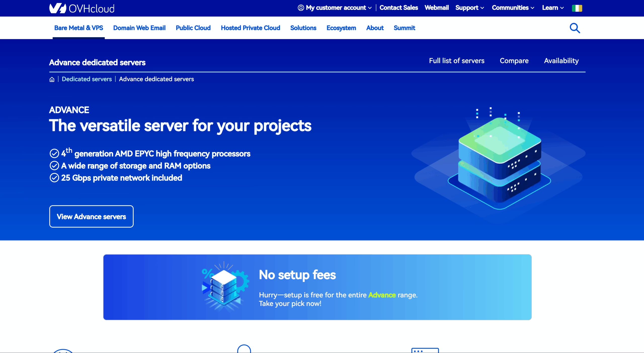Open Summit menu item
Image resolution: width=644 pixels, height=353 pixels.
click(405, 28)
